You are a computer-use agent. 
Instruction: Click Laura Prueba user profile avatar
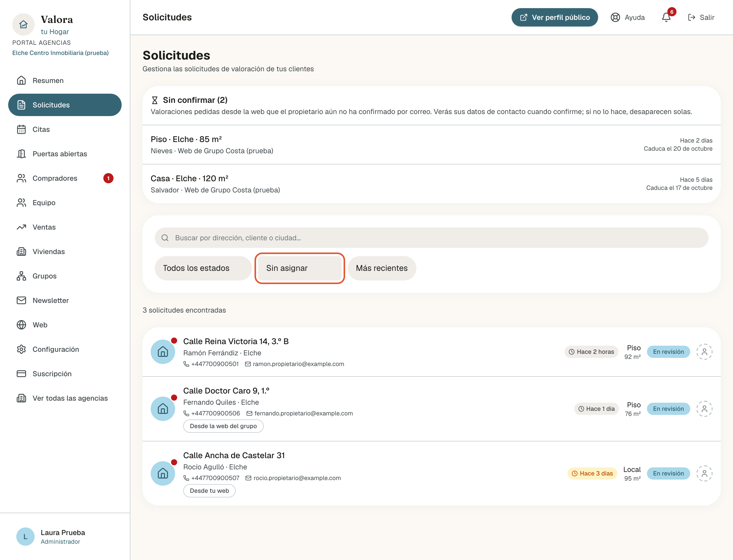pyautogui.click(x=25, y=536)
